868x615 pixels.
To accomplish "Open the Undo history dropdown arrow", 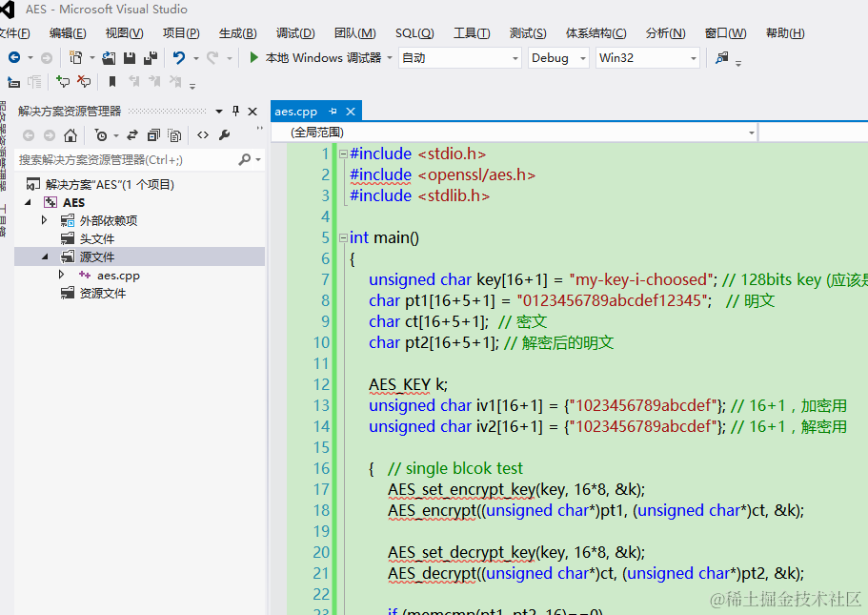I will coord(196,57).
